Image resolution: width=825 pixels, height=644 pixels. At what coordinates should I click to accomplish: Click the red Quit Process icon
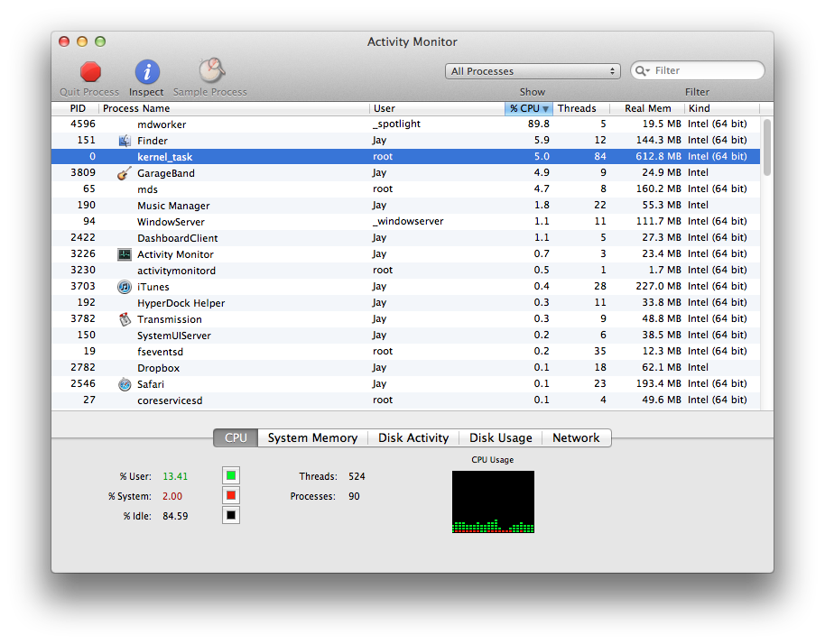click(90, 72)
